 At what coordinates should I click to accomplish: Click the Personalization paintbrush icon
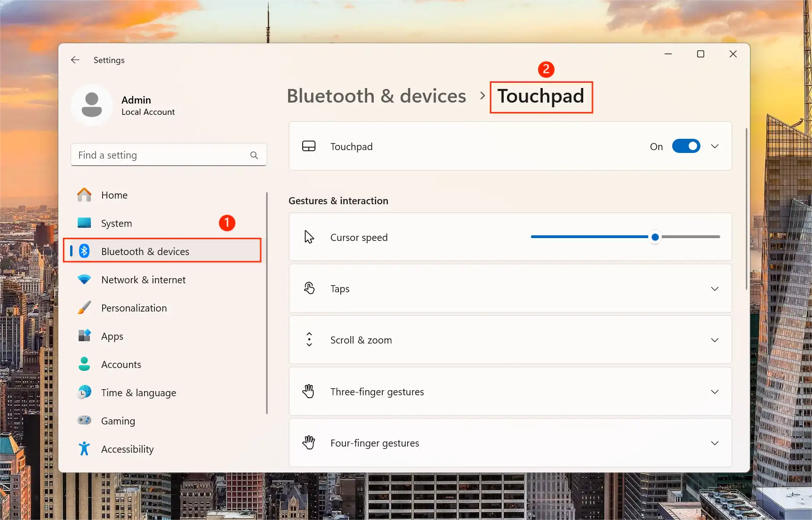click(x=84, y=308)
